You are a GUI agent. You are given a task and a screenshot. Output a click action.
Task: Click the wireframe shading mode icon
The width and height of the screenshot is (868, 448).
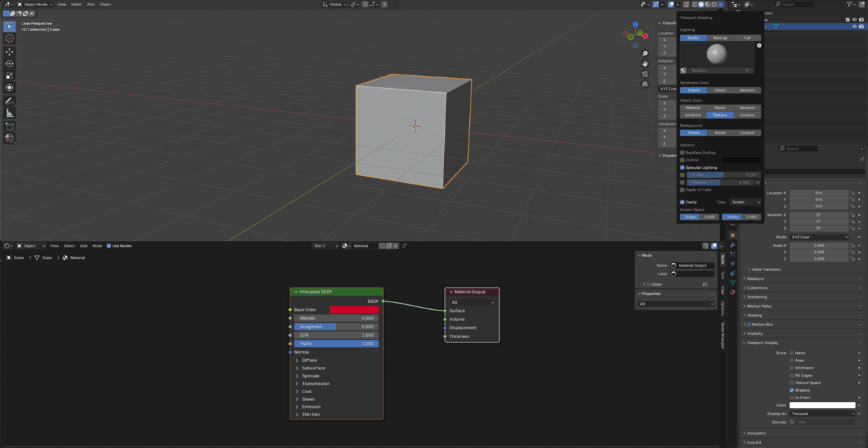694,4
